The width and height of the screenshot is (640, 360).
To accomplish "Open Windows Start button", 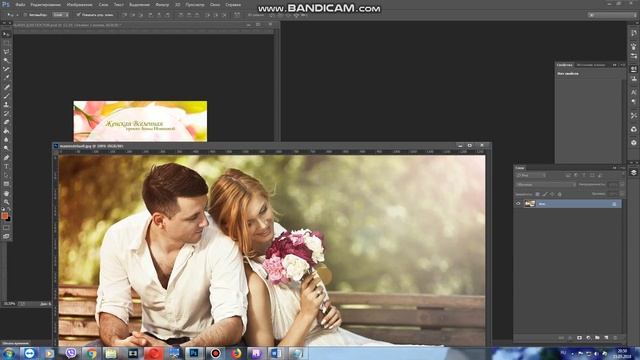I will tap(9, 353).
